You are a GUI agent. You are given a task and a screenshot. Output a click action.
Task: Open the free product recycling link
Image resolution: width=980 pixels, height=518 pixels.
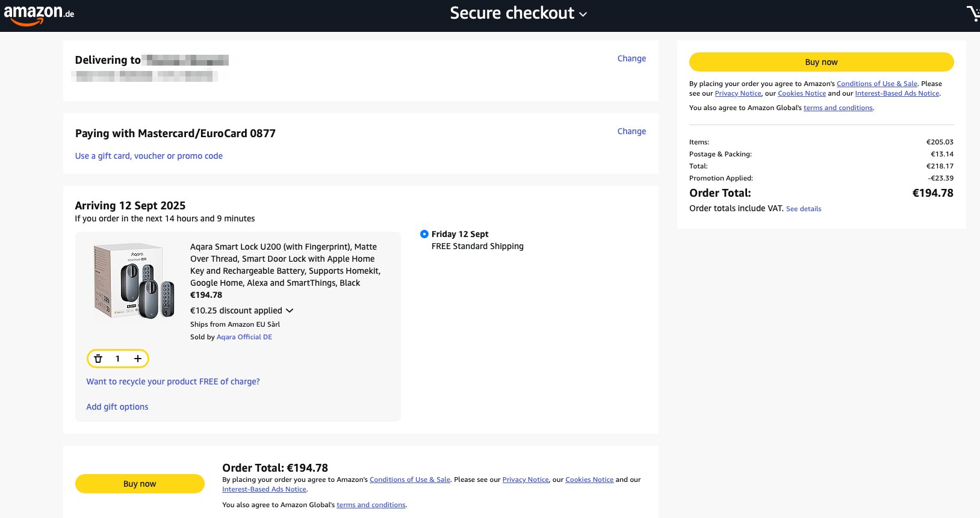[173, 381]
